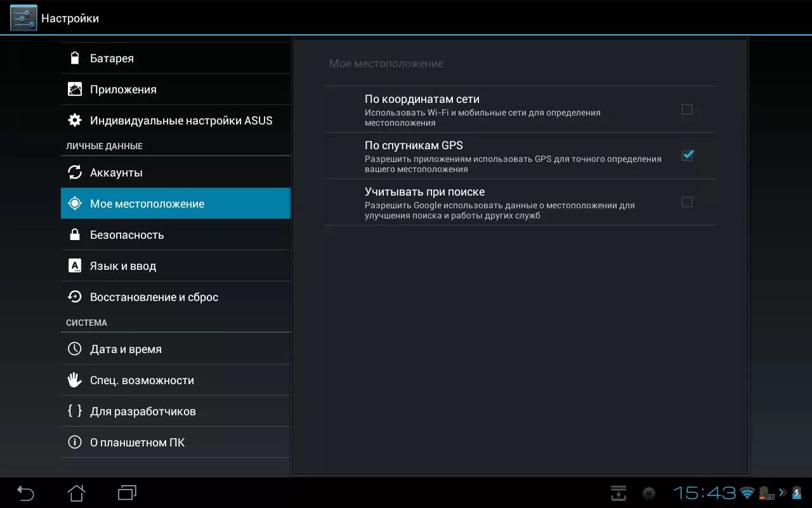Open the Безопасность settings

pos(176,235)
